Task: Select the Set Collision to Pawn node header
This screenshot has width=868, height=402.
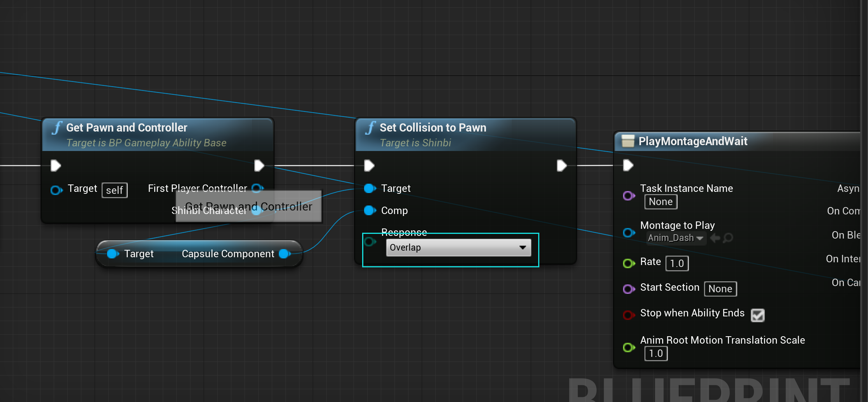Action: pos(432,127)
